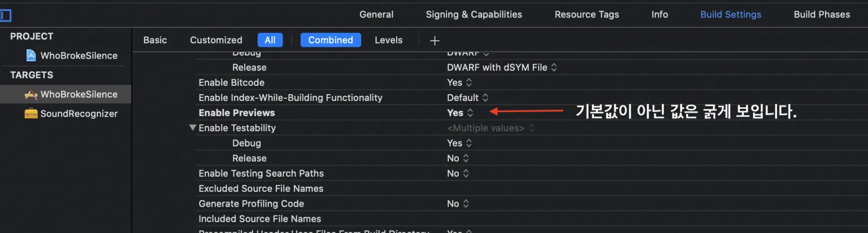Collapse the Enable Testability disclosure triangle
Image resolution: width=868 pixels, height=233 pixels.
[193, 128]
